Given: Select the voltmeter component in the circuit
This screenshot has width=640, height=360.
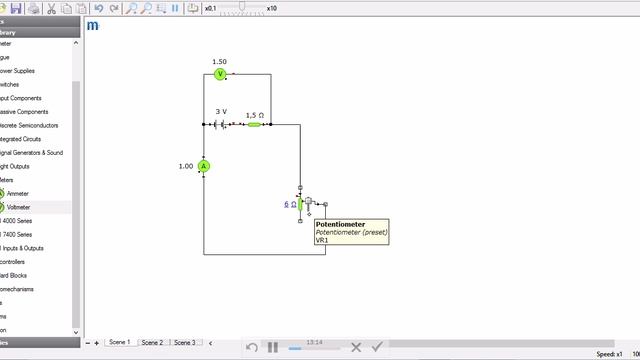Looking at the screenshot, I should coord(220,74).
